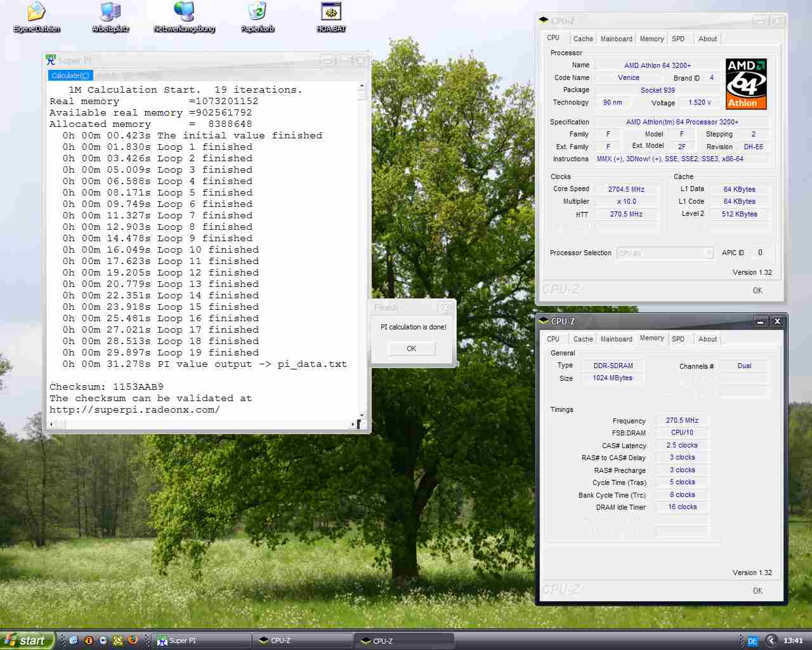Select Mainboard tab in bottom CPU-Z
The height and width of the screenshot is (650, 812).
click(x=616, y=339)
